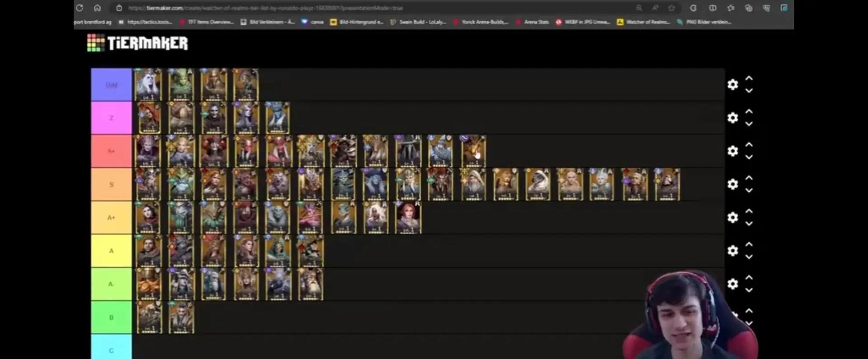Move S tier row down
Screen dimensions: 868x359
pos(749,190)
